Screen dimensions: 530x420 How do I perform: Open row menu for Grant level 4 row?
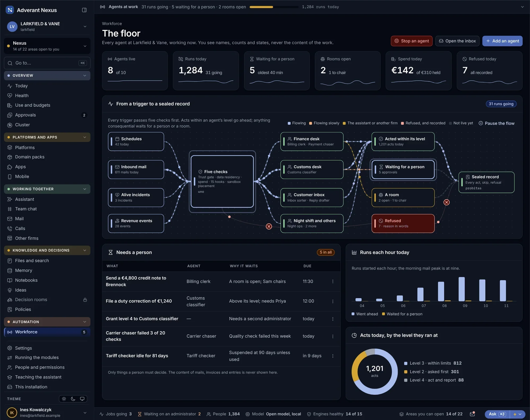333,319
